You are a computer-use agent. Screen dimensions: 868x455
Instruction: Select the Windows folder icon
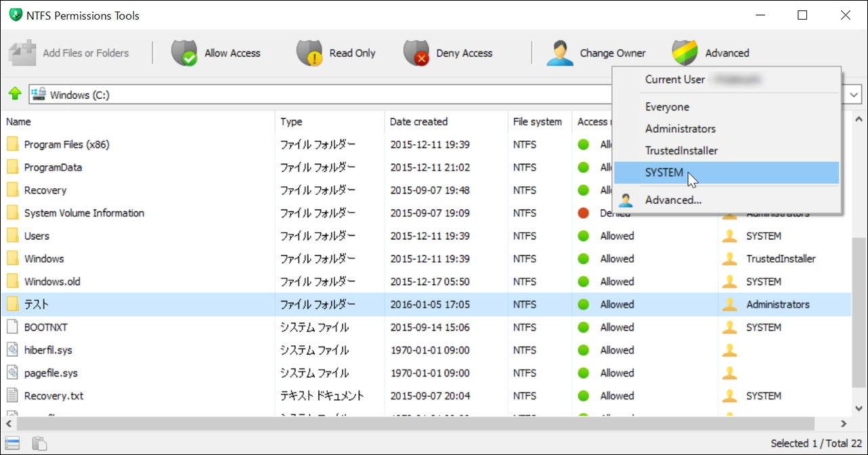pos(12,259)
